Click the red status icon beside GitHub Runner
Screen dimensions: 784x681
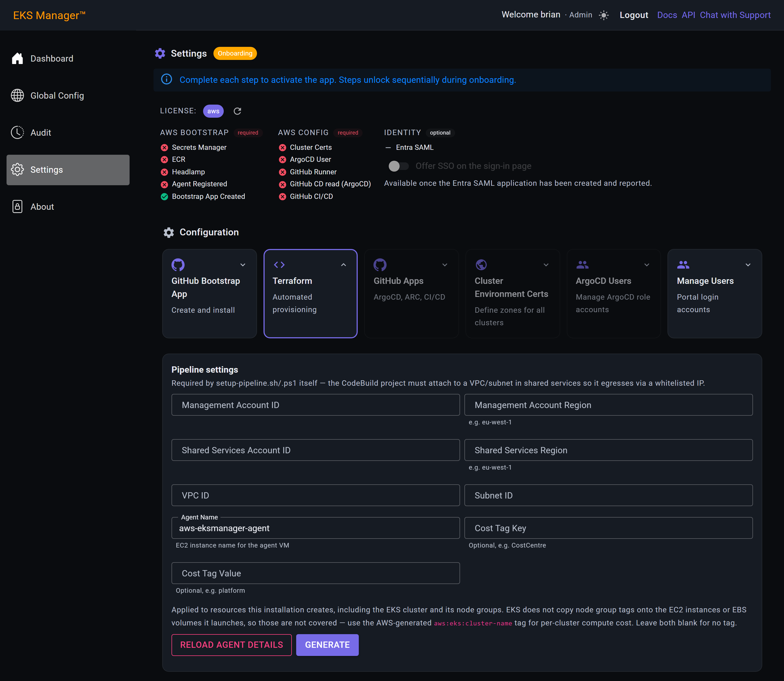click(x=282, y=172)
